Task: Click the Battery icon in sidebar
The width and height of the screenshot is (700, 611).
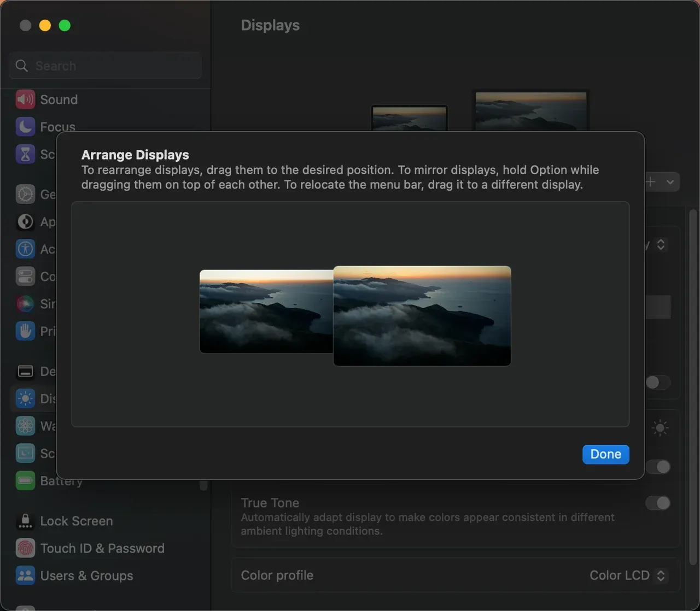Action: (25, 481)
